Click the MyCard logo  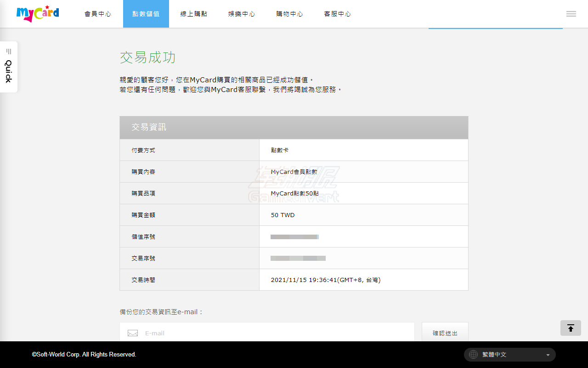pos(38,14)
